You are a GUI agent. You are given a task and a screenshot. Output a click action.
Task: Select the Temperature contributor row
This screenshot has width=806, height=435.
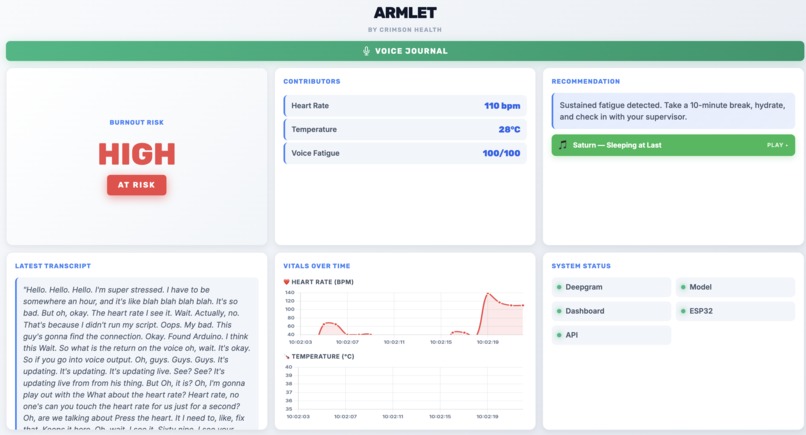click(405, 130)
